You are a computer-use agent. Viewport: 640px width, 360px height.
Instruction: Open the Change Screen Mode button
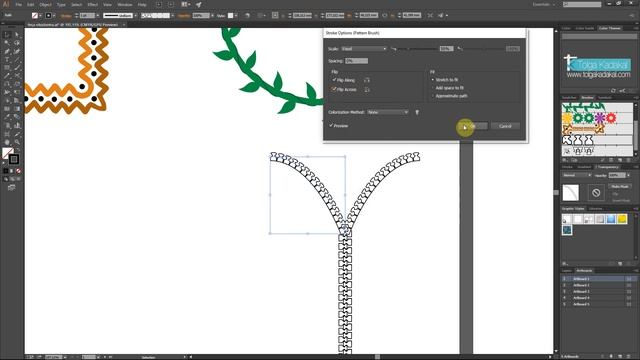11,187
